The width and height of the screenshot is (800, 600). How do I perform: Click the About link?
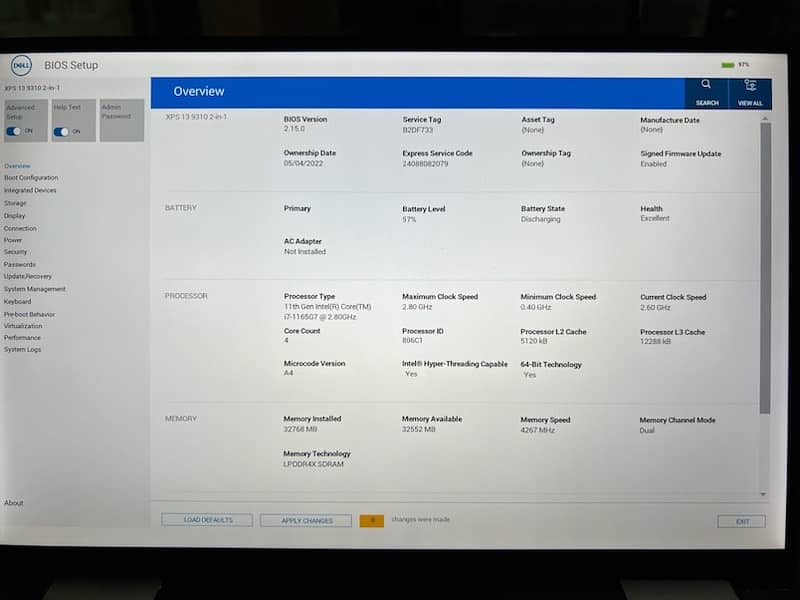13,503
